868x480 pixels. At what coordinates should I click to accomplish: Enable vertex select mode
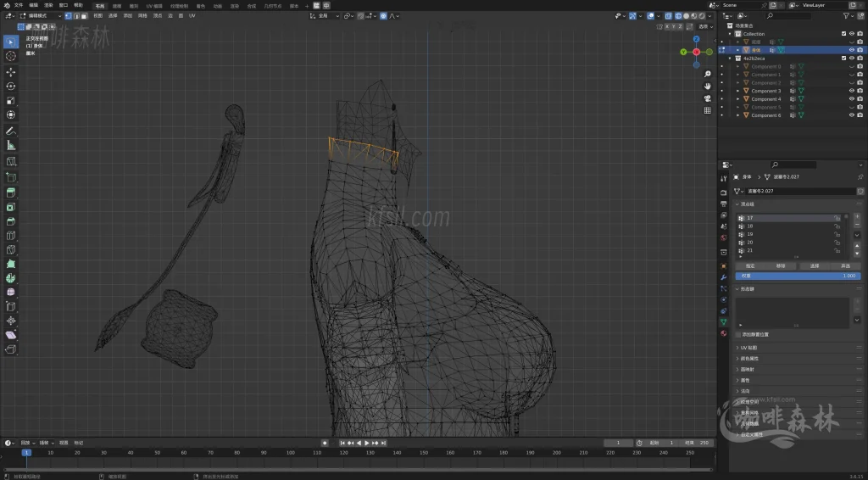tap(68, 16)
